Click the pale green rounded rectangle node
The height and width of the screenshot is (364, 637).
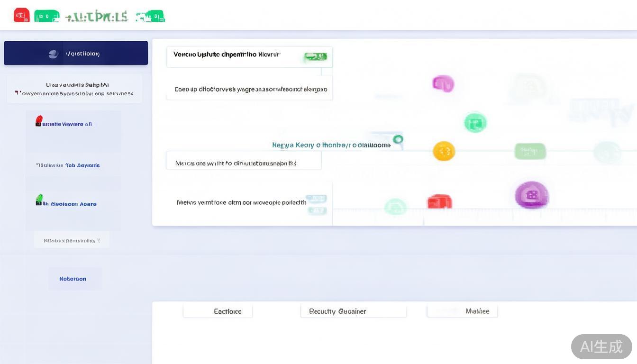530,152
